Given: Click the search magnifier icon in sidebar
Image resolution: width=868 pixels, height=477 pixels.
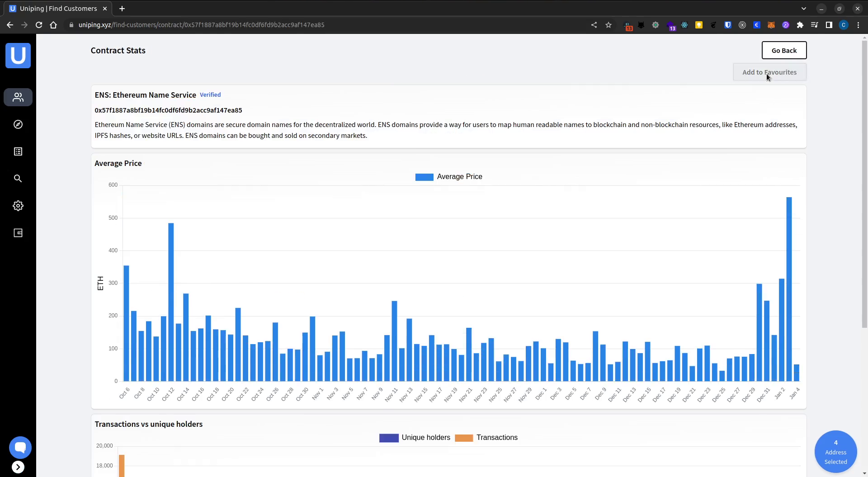Looking at the screenshot, I should point(18,179).
